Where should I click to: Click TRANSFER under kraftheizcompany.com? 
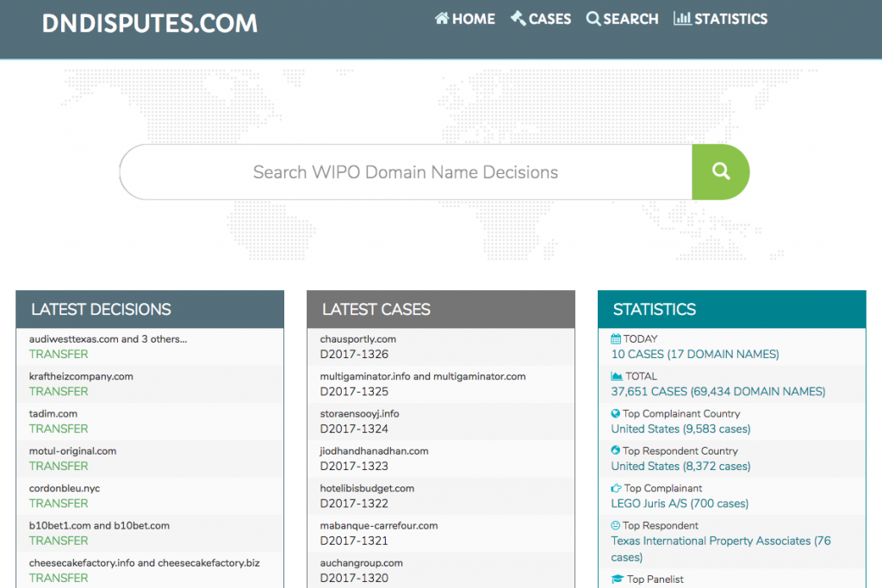59,391
